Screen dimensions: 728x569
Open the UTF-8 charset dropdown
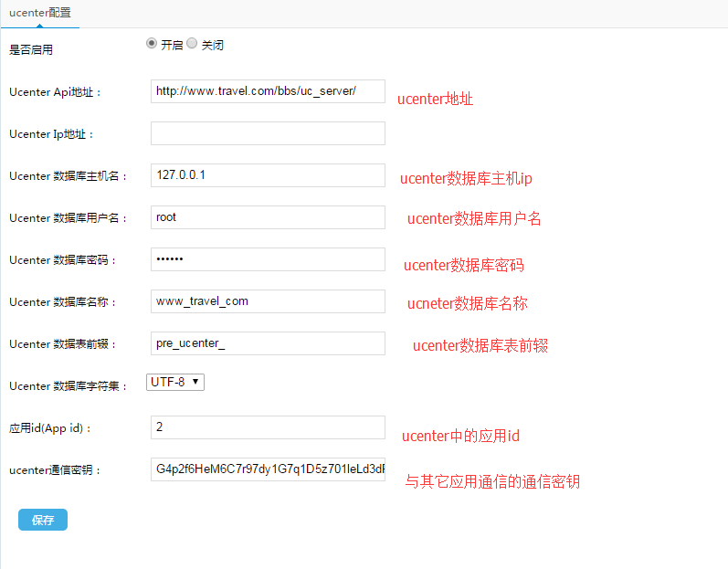tap(175, 383)
